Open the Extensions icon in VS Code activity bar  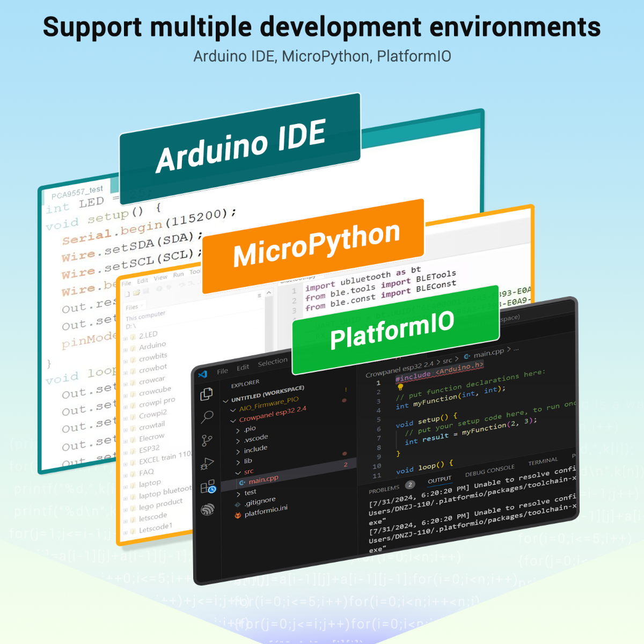pos(208,487)
